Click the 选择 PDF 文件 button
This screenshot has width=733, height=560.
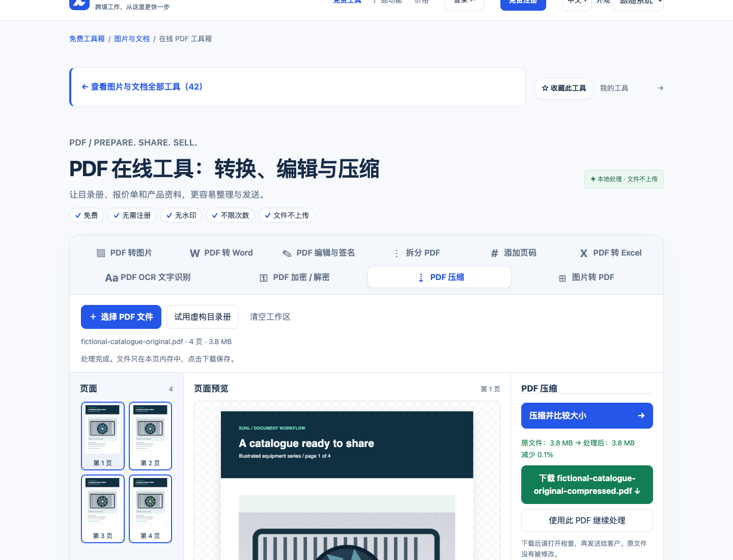(x=121, y=317)
